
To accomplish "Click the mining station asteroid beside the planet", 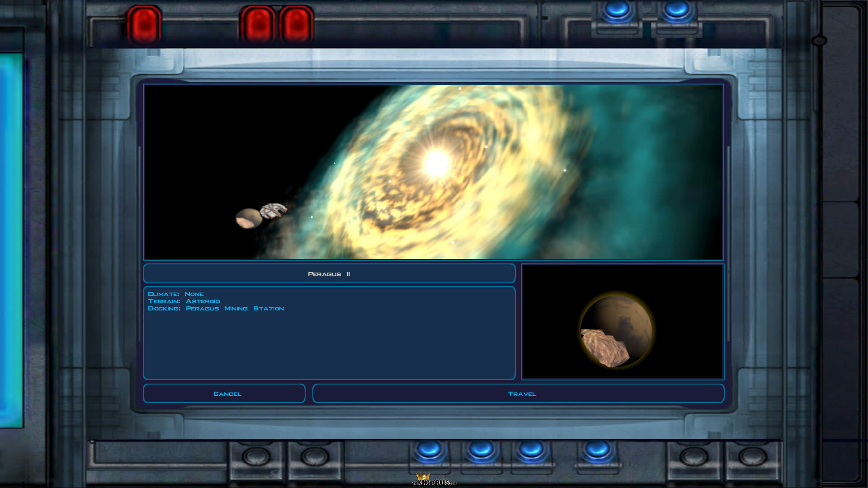I will 274,211.
